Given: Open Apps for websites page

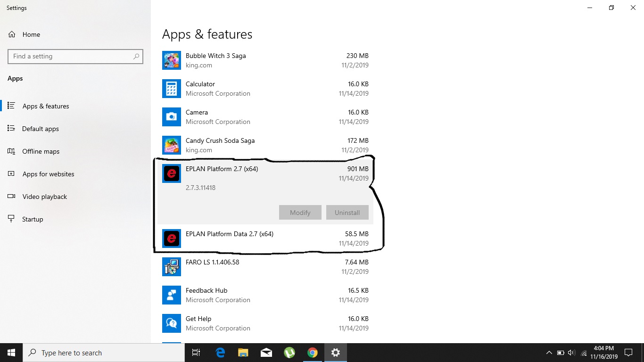Looking at the screenshot, I should (75, 174).
